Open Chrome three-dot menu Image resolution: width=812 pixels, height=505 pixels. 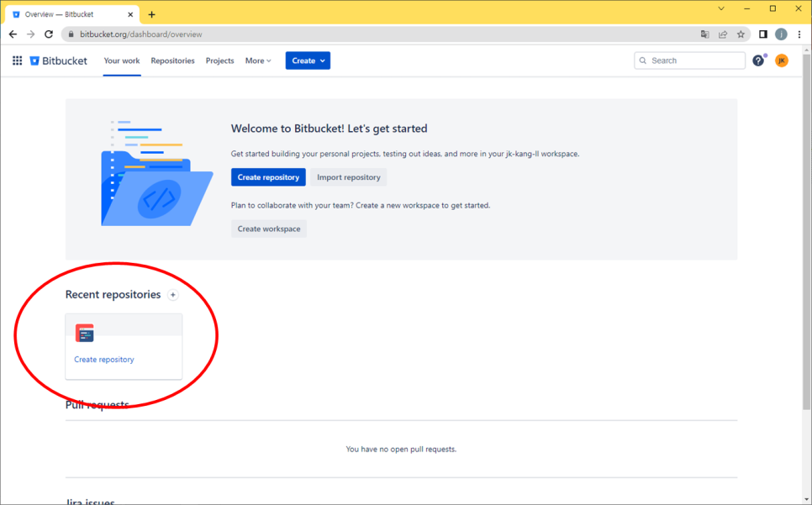[x=799, y=34]
